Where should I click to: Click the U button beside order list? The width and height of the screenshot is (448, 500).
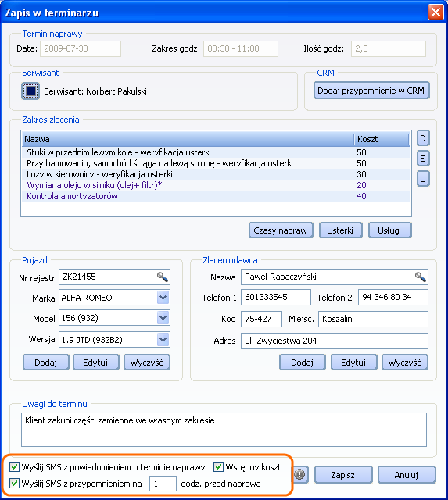pos(423,179)
